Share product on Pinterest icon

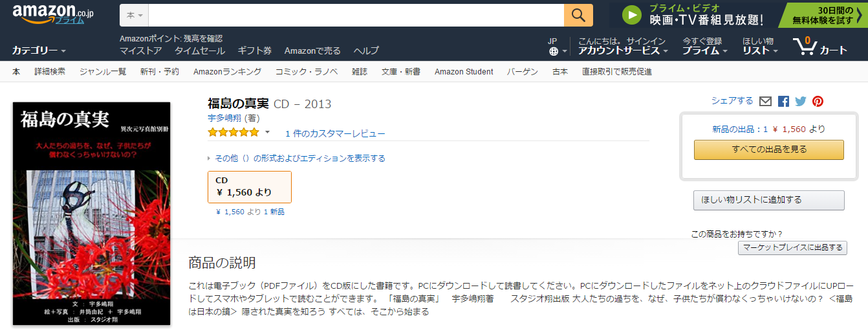pyautogui.click(x=818, y=101)
